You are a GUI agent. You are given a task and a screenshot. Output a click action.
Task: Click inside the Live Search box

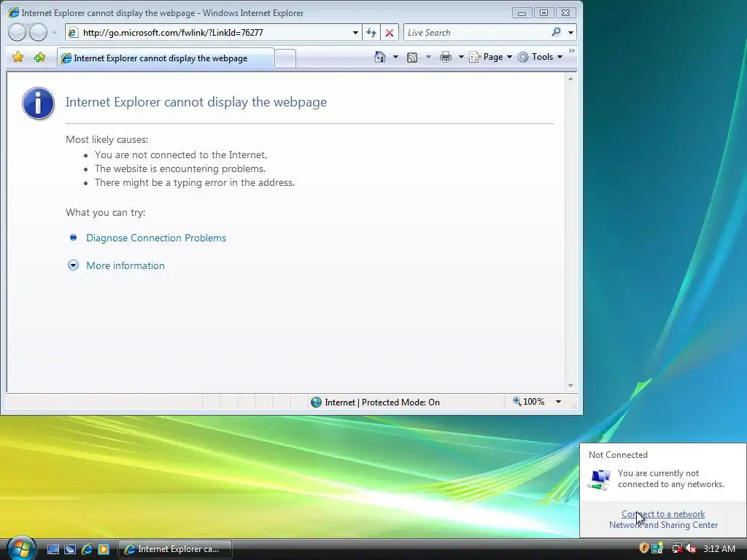[476, 32]
